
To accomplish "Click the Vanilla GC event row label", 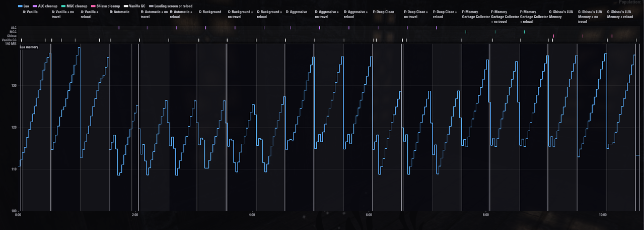I will point(10,40).
